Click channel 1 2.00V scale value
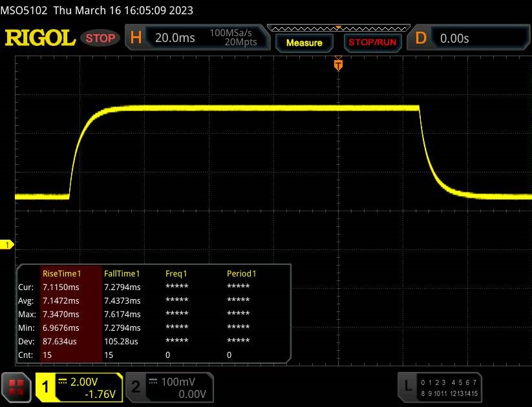Viewport: 532px width, 407px height. point(84,382)
